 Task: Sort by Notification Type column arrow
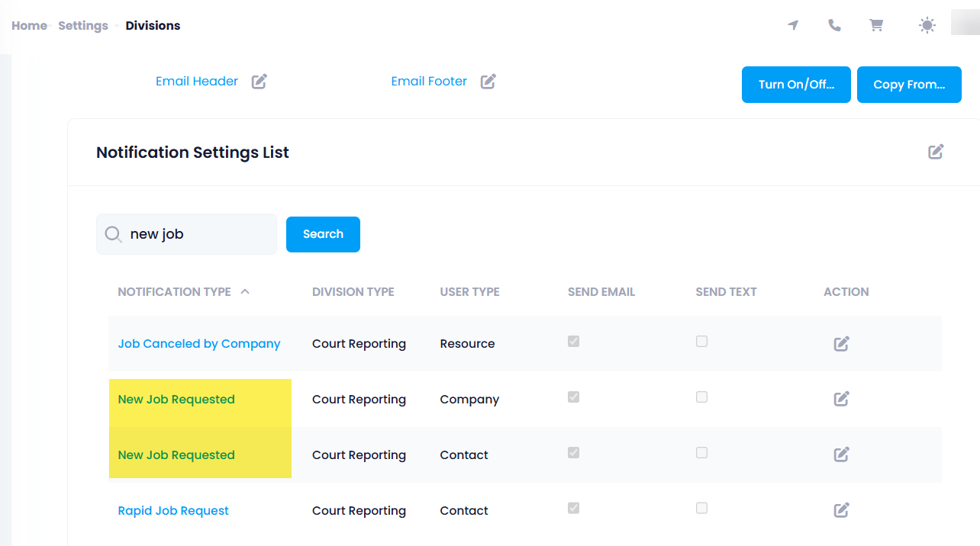point(245,291)
